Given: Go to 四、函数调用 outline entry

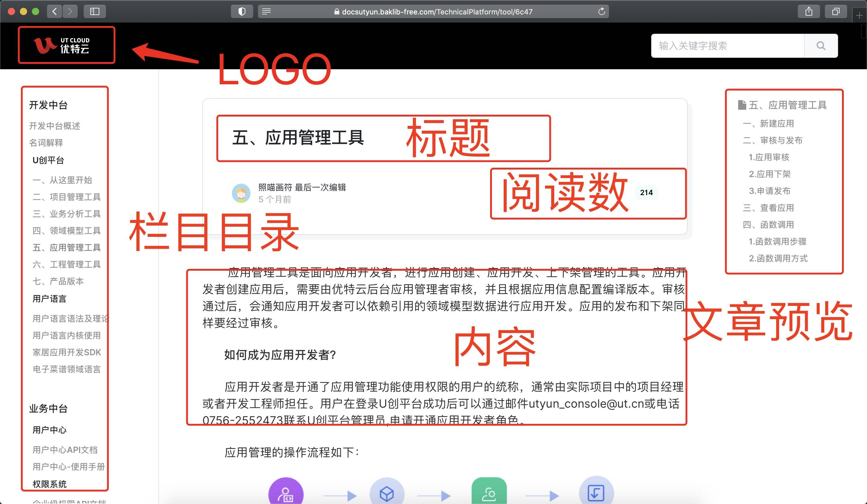Looking at the screenshot, I should [768, 225].
